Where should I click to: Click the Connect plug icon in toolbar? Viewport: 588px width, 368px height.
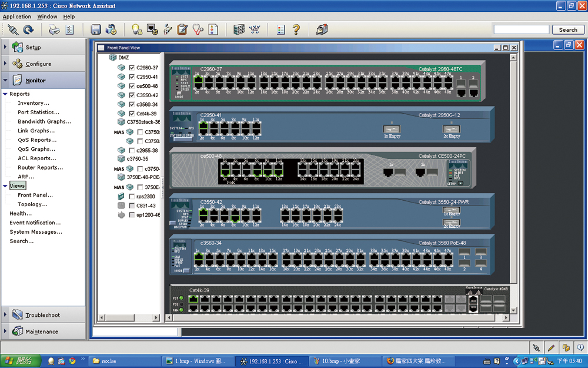[13, 29]
